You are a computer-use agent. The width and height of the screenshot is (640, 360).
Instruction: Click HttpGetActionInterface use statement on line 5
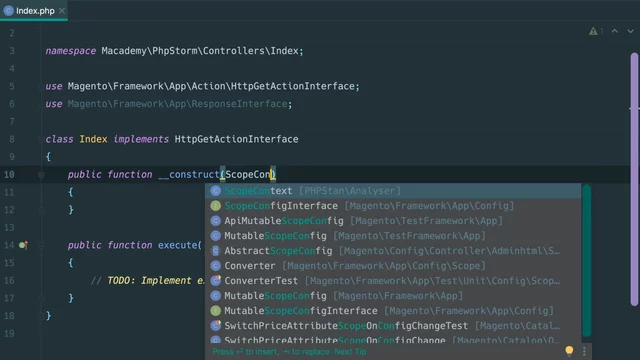[x=202, y=86]
